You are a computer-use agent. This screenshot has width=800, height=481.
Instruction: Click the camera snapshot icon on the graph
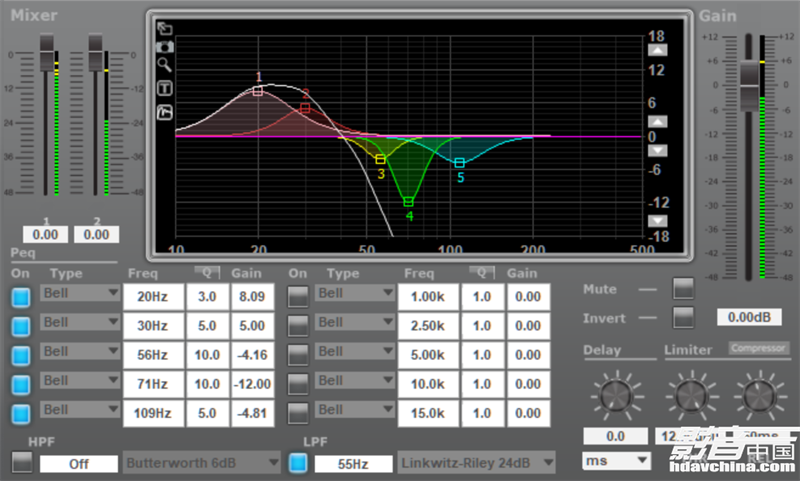point(164,46)
